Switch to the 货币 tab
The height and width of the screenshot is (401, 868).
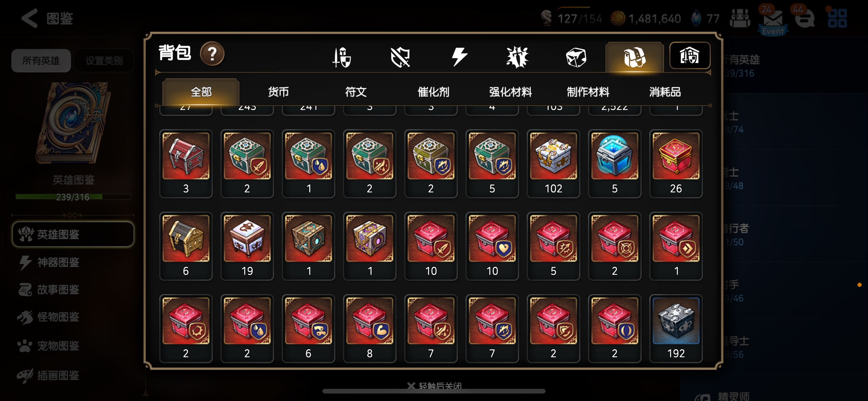(278, 92)
